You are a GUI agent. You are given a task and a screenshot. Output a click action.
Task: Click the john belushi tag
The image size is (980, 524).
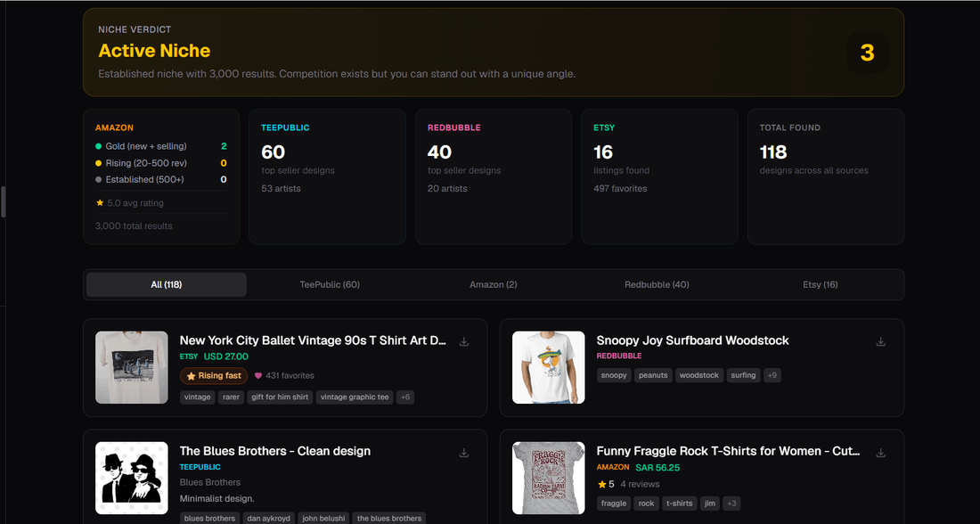point(323,519)
